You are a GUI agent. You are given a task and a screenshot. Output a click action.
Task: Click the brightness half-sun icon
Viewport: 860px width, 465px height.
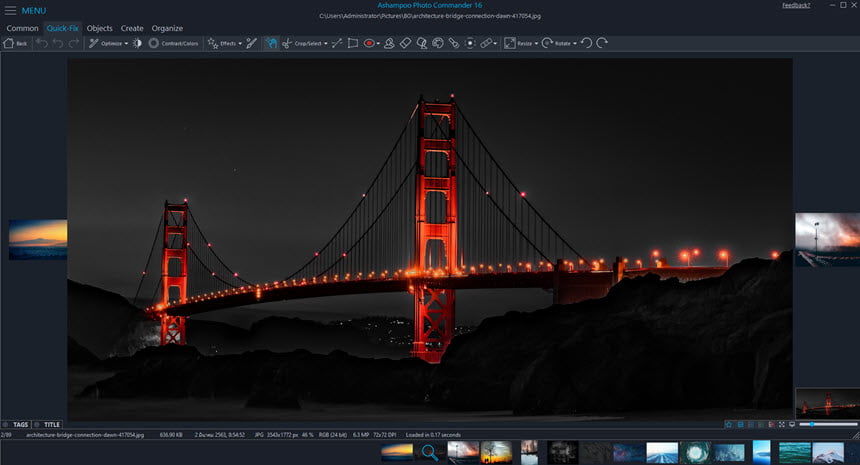pyautogui.click(x=137, y=43)
